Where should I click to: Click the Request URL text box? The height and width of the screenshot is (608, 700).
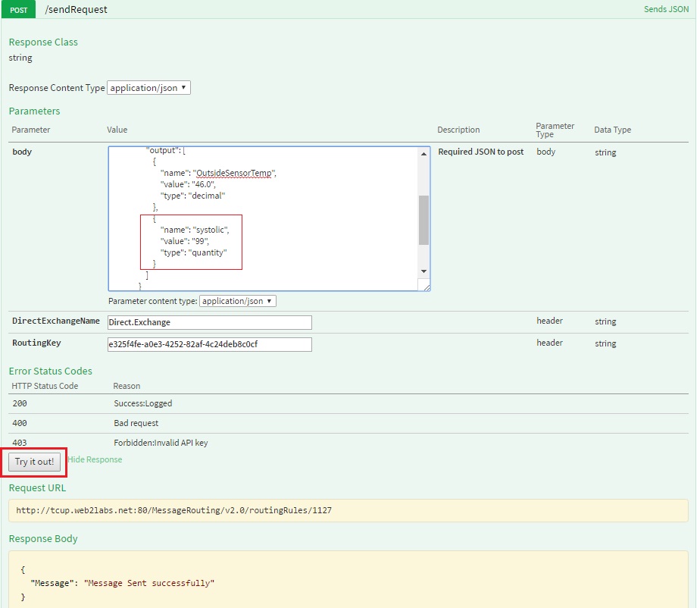[348, 510]
